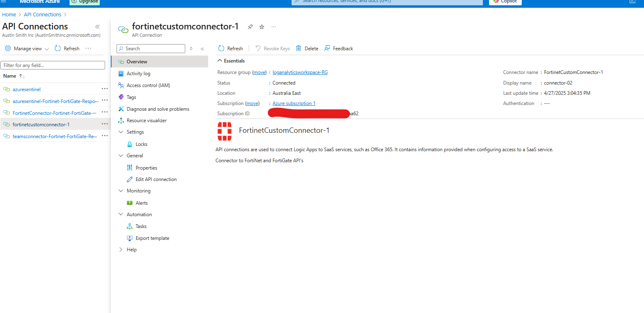
Task: Open row menu for FortinetConnector-Fortinet-FortiGate
Action: 105,112
